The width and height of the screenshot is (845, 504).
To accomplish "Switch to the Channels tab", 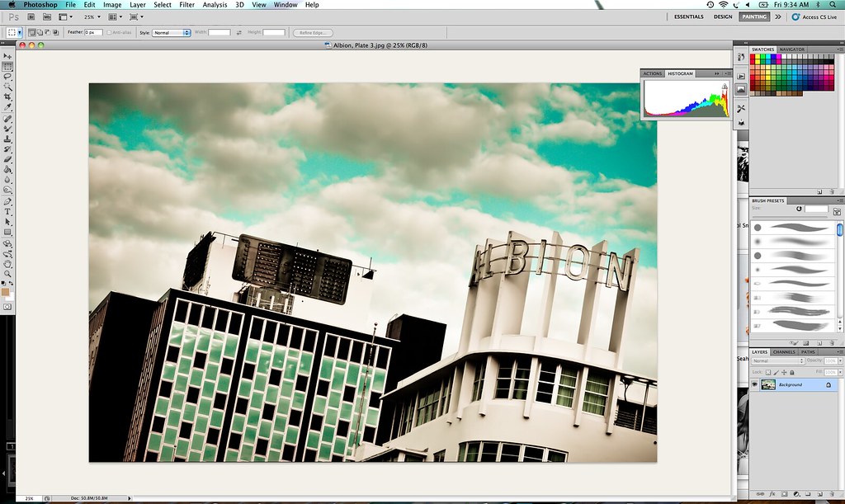I will tap(784, 352).
